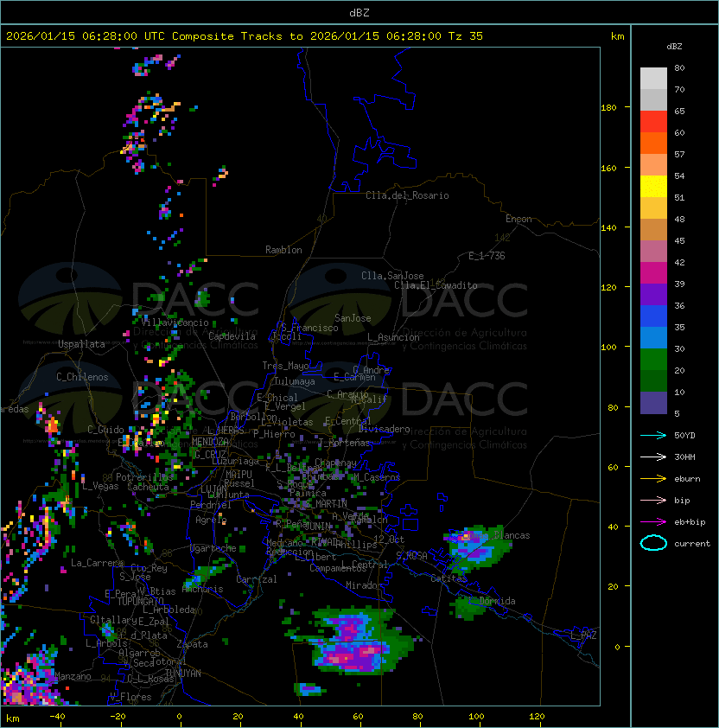The height and width of the screenshot is (728, 719).
Task: Click the 'Tulumaya' map label
Action: [295, 381]
